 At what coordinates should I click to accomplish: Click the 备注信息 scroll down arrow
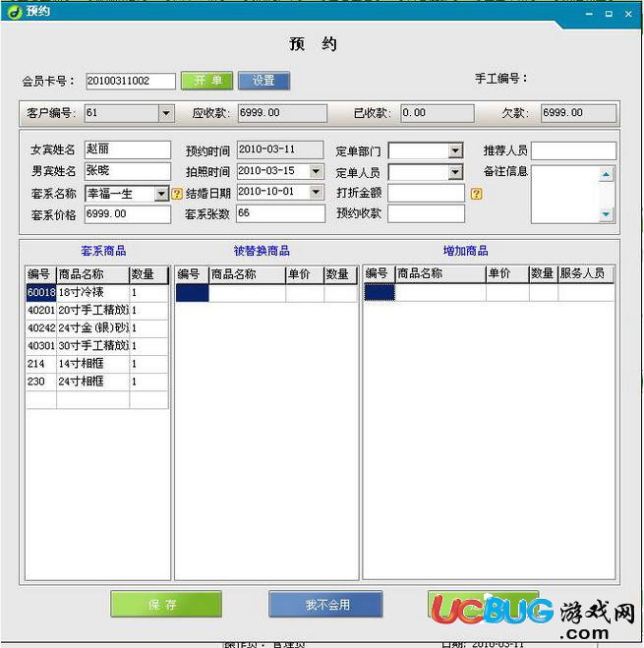pyautogui.click(x=606, y=214)
